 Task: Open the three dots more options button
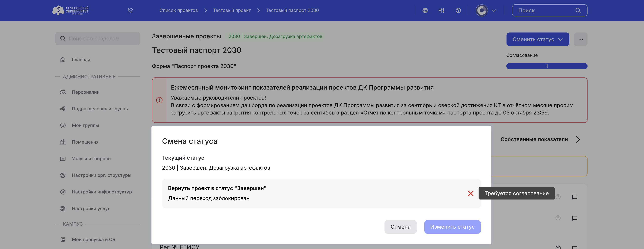tap(581, 39)
